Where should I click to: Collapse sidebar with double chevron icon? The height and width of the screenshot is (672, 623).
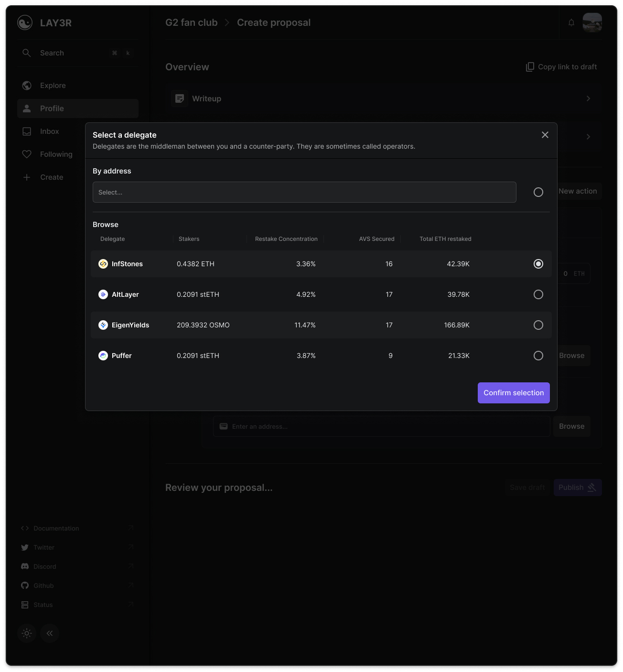50,633
